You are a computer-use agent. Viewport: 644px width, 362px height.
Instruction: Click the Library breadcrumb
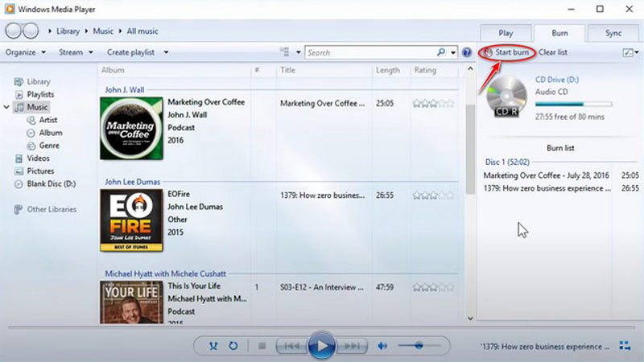click(68, 31)
